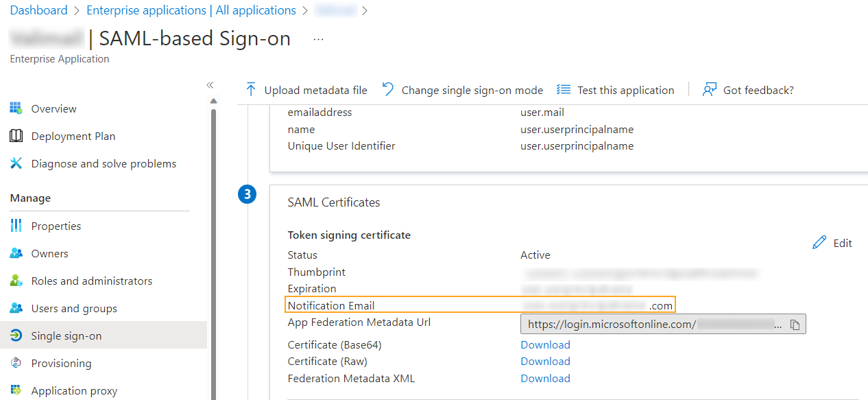
Task: Click the Application proxy icon
Action: click(16, 390)
